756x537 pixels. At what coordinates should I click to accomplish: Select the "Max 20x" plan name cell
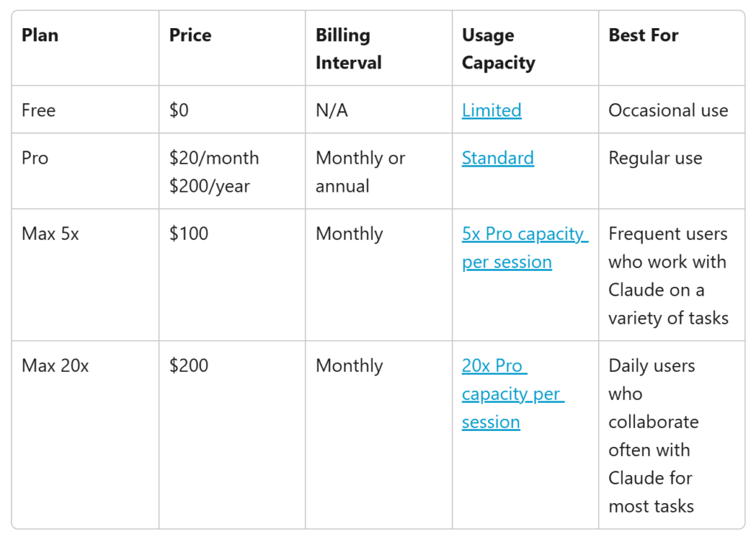55,366
